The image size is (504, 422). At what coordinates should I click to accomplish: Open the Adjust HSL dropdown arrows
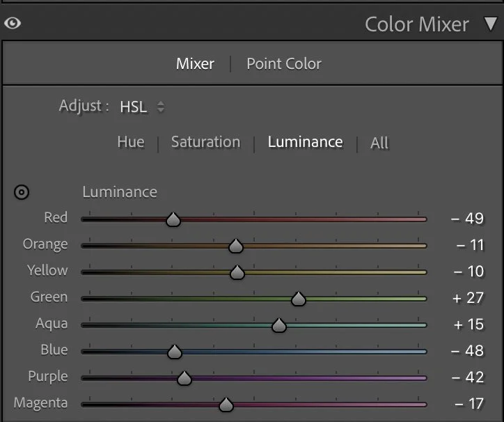point(160,107)
